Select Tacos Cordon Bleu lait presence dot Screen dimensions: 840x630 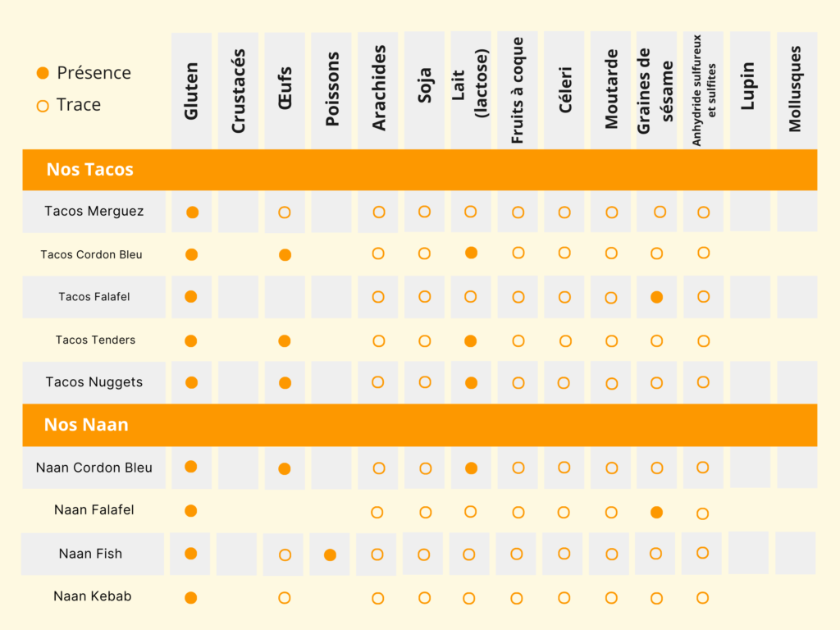472,253
